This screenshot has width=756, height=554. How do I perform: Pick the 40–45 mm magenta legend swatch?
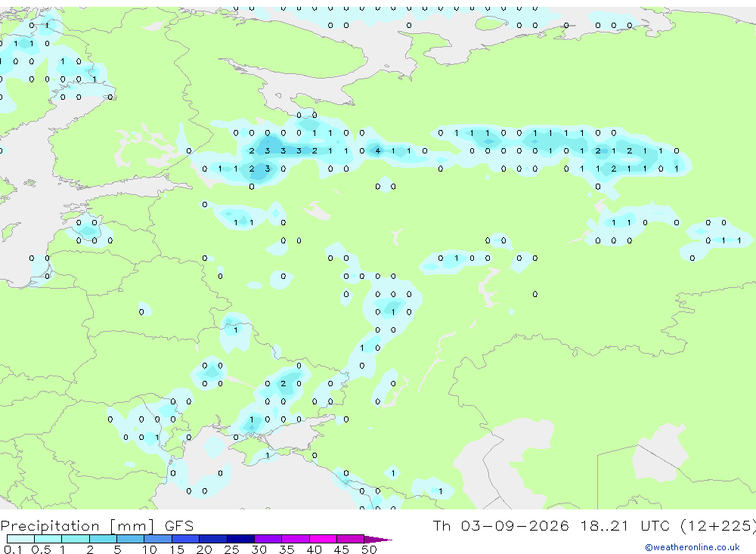point(323,539)
